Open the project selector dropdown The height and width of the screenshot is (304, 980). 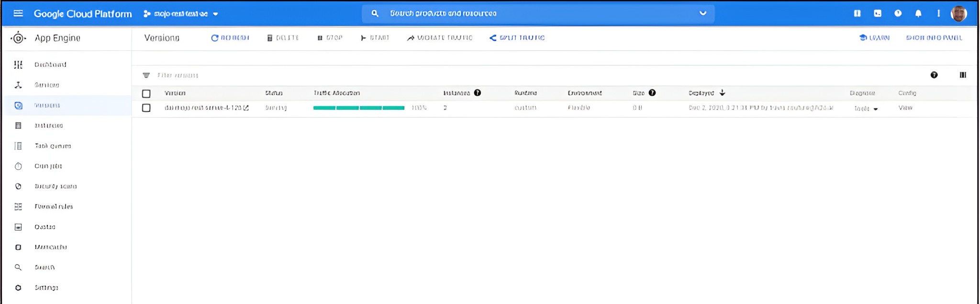(181, 14)
